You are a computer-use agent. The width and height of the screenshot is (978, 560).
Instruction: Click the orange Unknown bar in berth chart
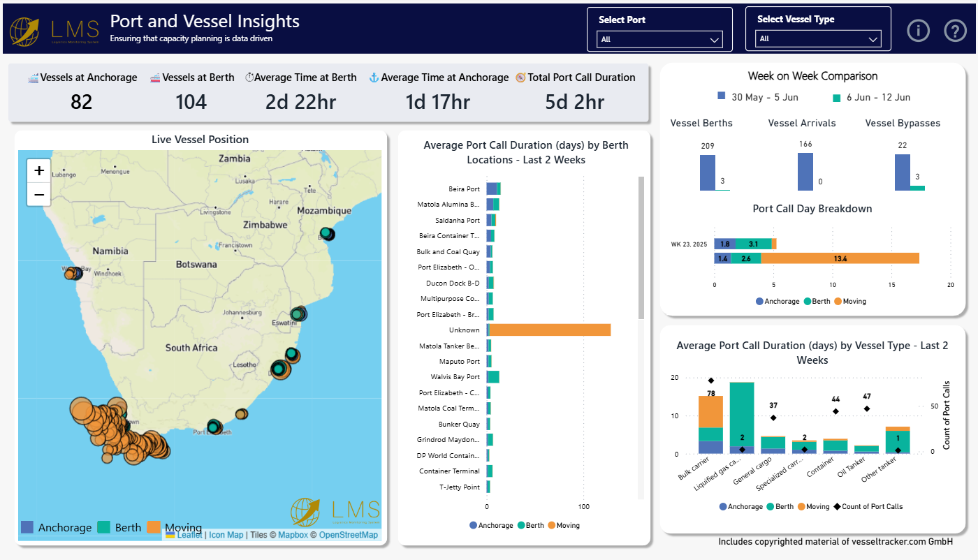550,330
